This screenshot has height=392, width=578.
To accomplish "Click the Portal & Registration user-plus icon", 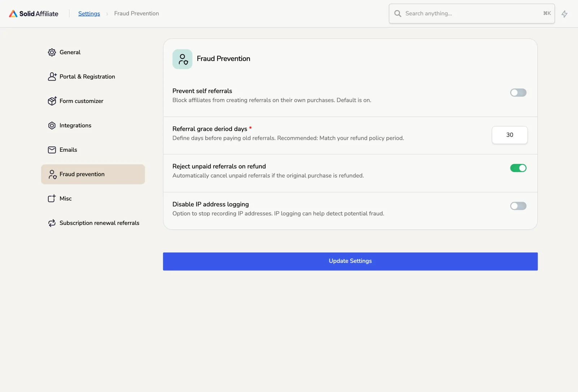I will coord(52,77).
